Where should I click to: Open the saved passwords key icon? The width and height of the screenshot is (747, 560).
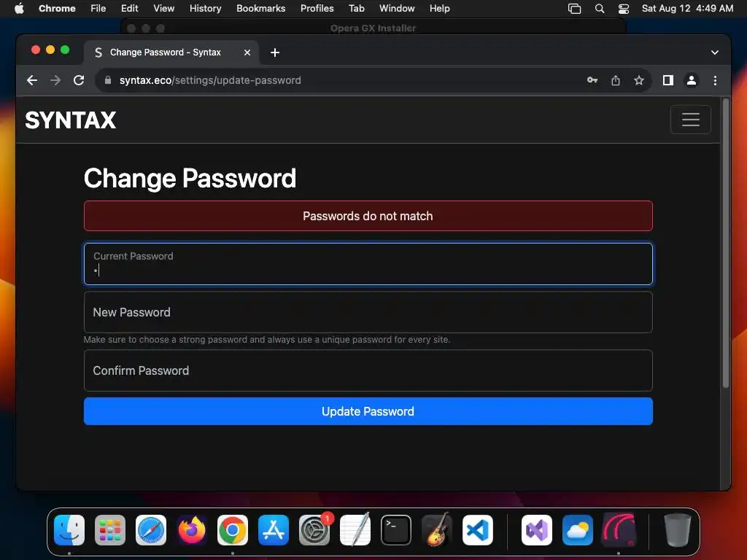coord(592,80)
